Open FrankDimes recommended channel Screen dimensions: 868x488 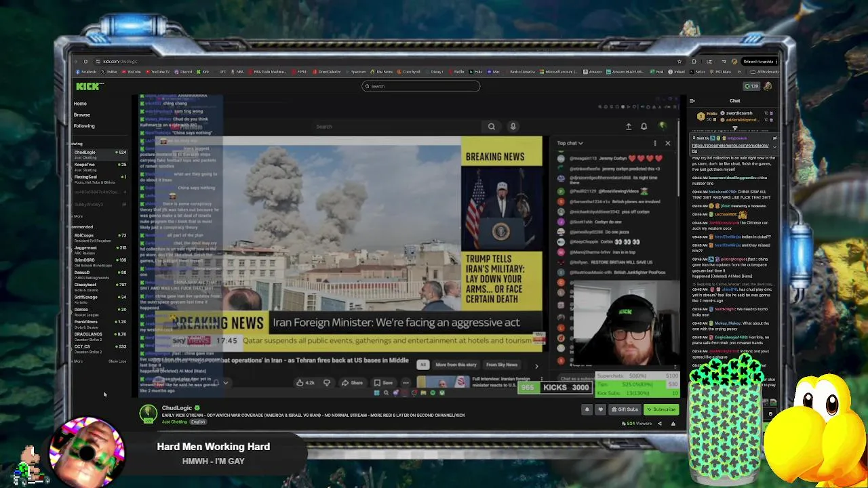click(100, 323)
